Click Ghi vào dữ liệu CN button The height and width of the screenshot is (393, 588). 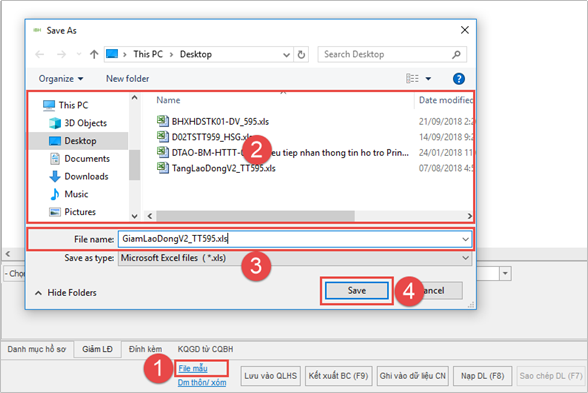412,376
